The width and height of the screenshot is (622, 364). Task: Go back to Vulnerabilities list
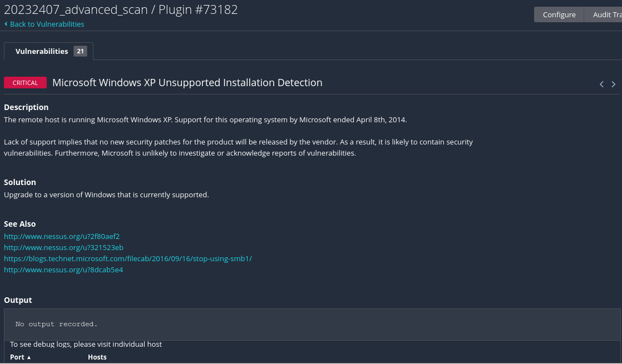point(47,24)
